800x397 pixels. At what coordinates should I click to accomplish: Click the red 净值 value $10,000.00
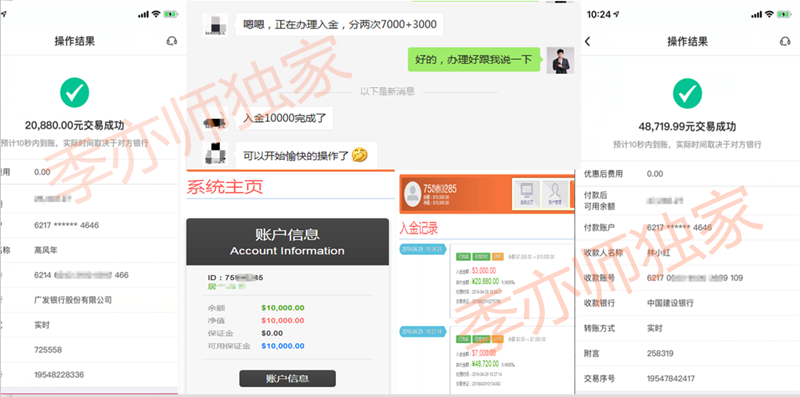(283, 320)
